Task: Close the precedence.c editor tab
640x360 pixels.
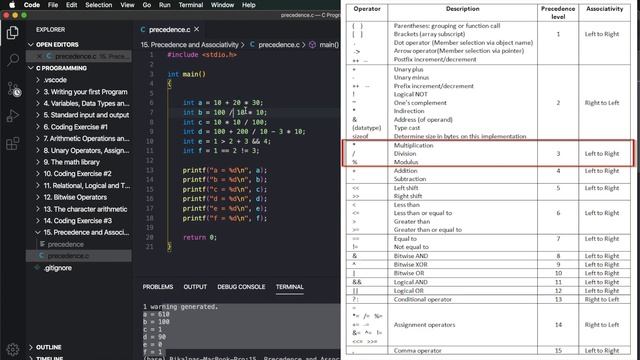Action: tap(197, 29)
